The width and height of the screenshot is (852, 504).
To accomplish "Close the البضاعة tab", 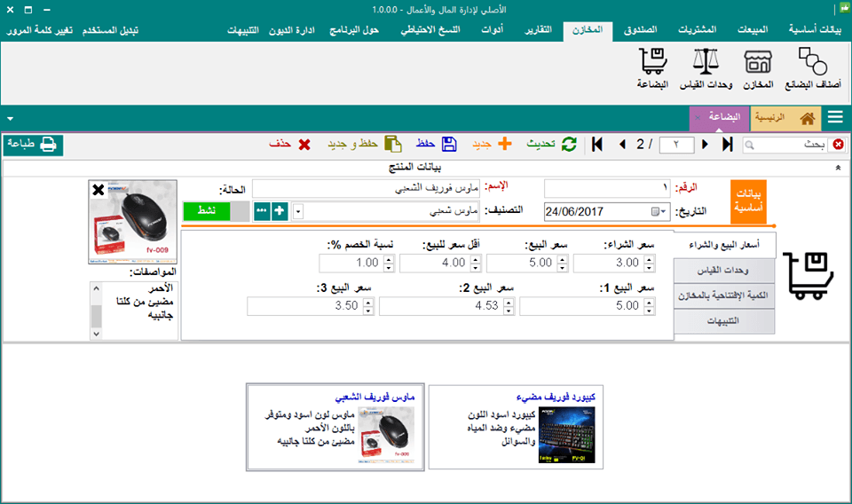I will [x=698, y=117].
